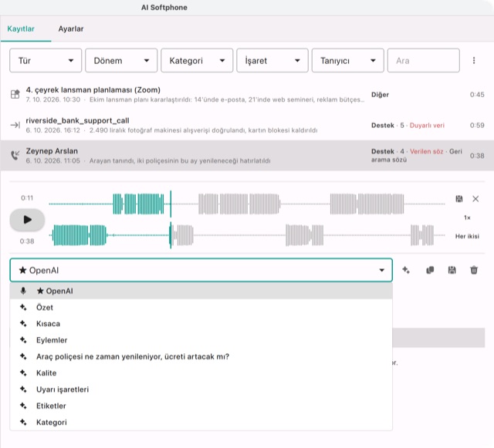Choose Kısaca from the dropdown list
The width and height of the screenshot is (494, 448).
201,324
